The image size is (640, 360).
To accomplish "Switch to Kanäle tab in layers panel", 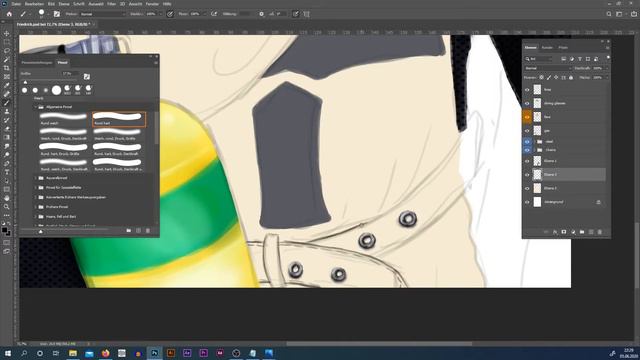I will tap(547, 48).
